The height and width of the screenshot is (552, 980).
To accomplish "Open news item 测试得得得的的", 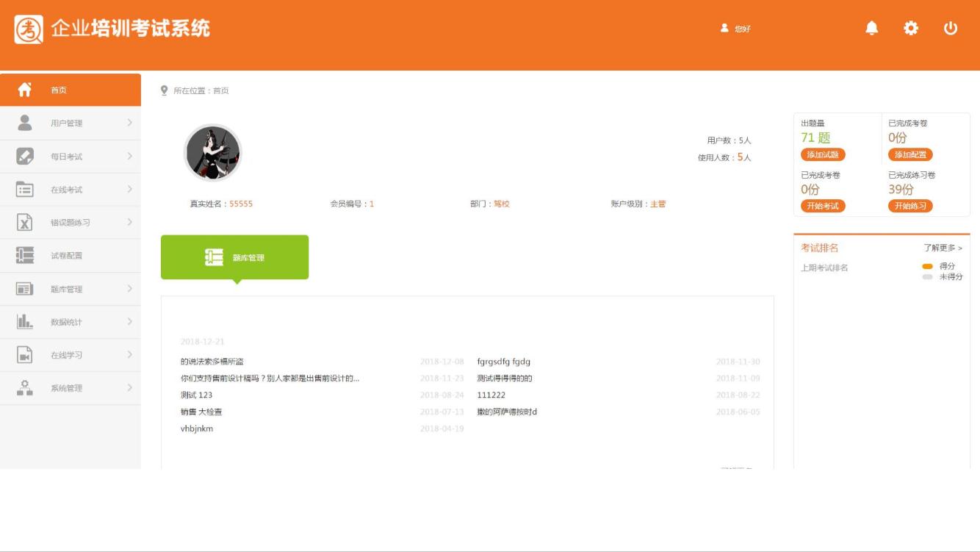I will (505, 379).
